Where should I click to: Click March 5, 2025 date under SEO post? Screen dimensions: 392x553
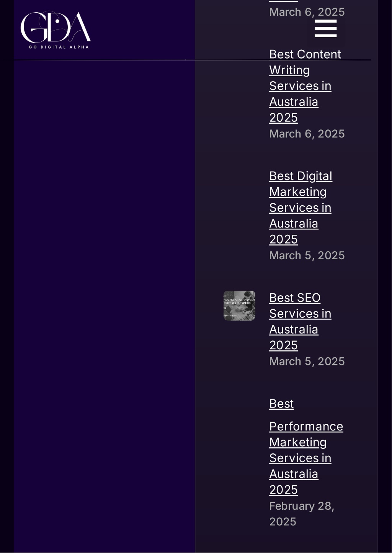[x=307, y=362]
